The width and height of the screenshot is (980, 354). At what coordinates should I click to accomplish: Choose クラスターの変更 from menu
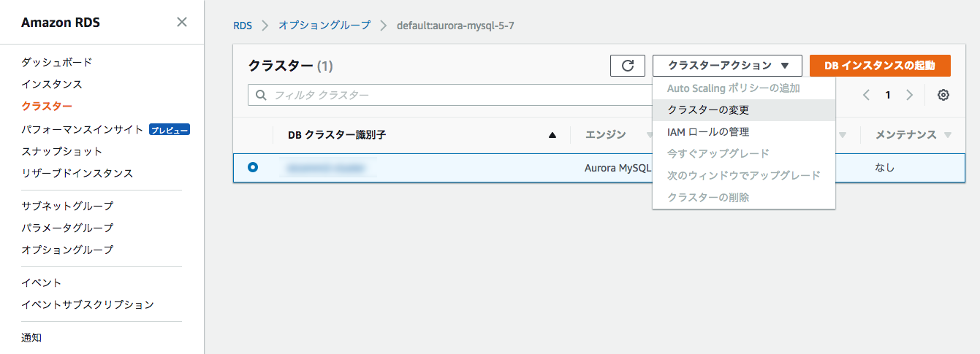click(744, 110)
